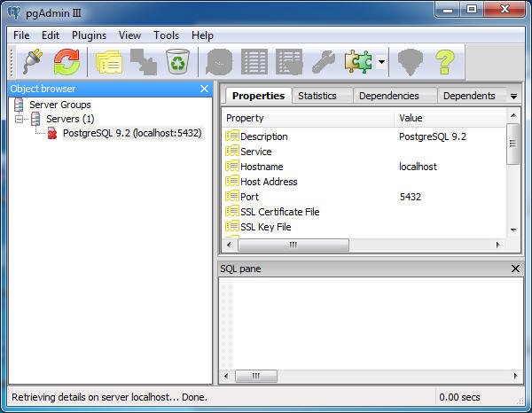This screenshot has width=532, height=413.
Task: Close the SQL pane
Action: pos(515,269)
